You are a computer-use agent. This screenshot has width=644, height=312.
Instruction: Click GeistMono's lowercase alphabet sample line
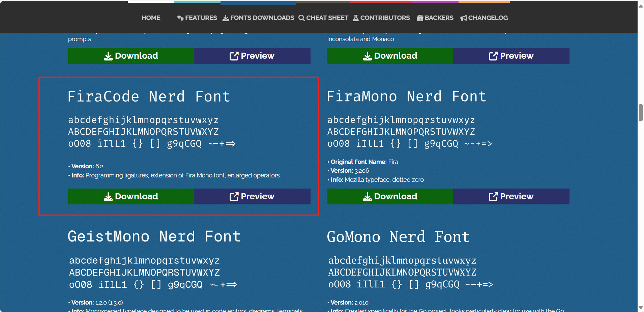(144, 261)
